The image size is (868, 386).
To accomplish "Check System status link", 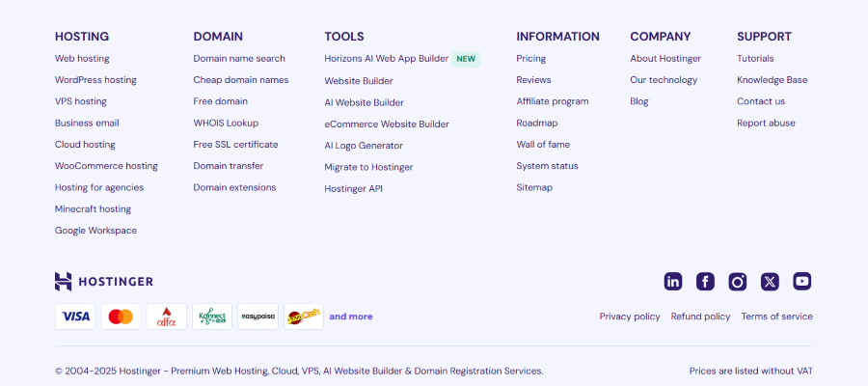I will pos(547,166).
